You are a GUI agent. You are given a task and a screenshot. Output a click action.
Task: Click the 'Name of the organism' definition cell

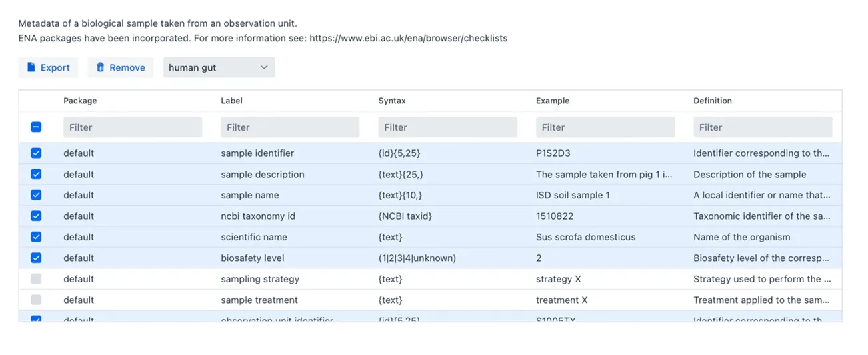pos(742,237)
